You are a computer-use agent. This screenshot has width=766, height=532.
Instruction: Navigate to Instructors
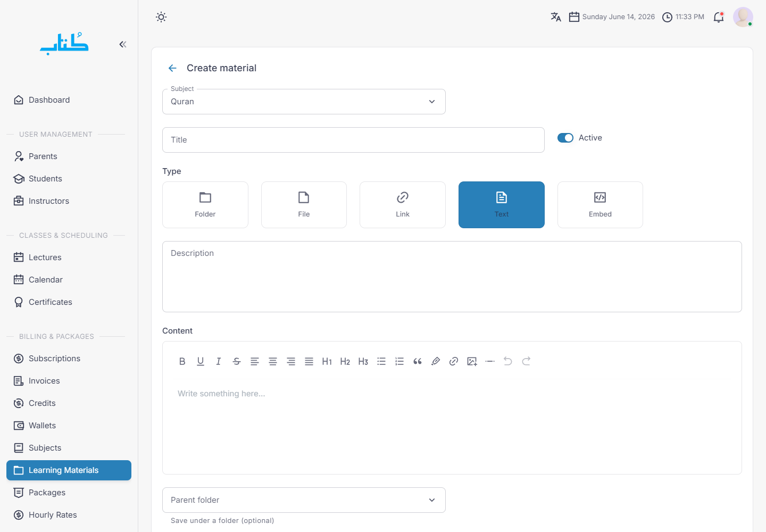pyautogui.click(x=69, y=201)
